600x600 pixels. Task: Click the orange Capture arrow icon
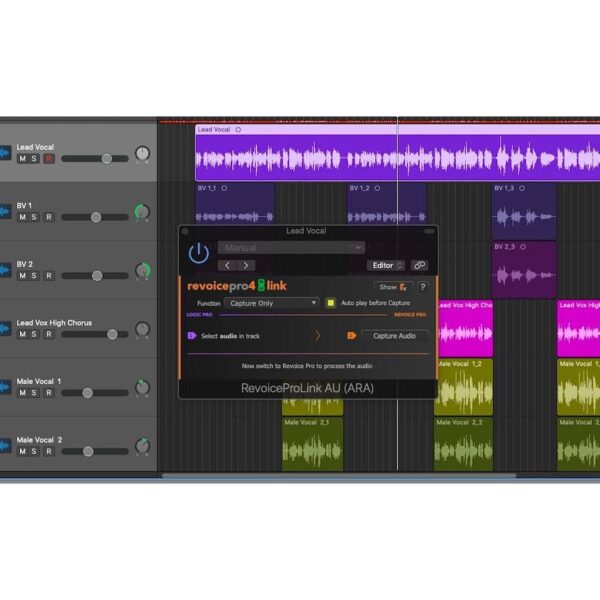coord(352,336)
